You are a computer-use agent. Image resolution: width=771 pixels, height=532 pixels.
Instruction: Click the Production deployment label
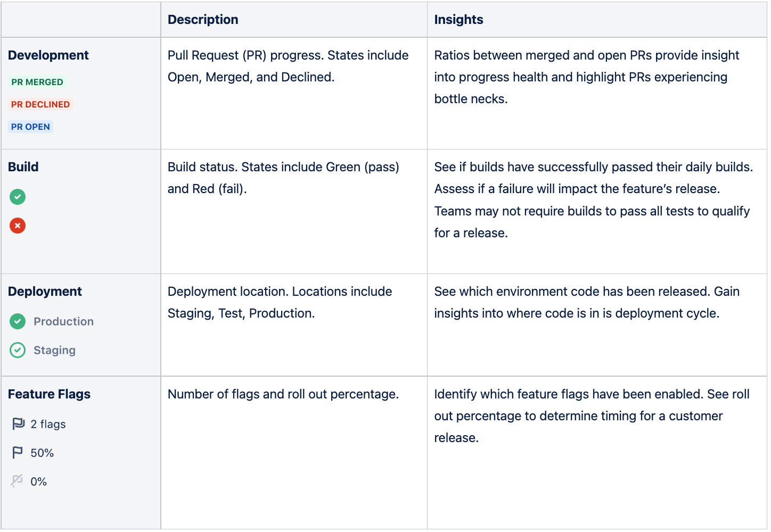tap(64, 321)
